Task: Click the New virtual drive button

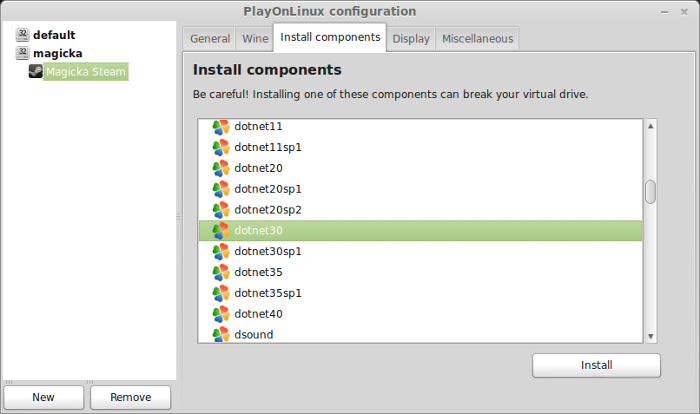Action: [x=43, y=397]
